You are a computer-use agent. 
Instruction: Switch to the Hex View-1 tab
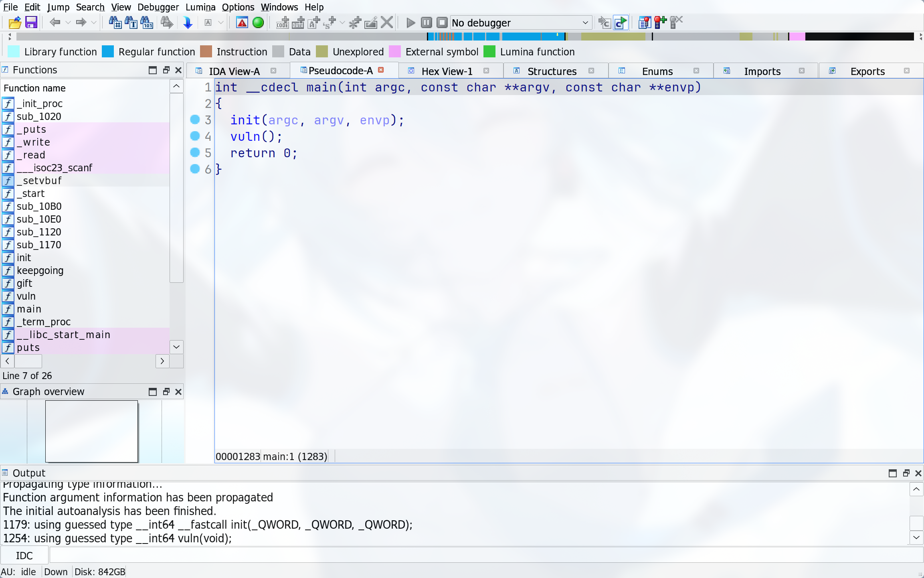[447, 71]
